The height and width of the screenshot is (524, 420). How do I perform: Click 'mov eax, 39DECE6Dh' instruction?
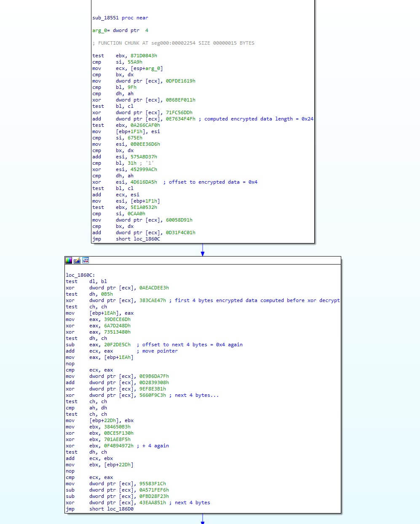tap(98, 319)
